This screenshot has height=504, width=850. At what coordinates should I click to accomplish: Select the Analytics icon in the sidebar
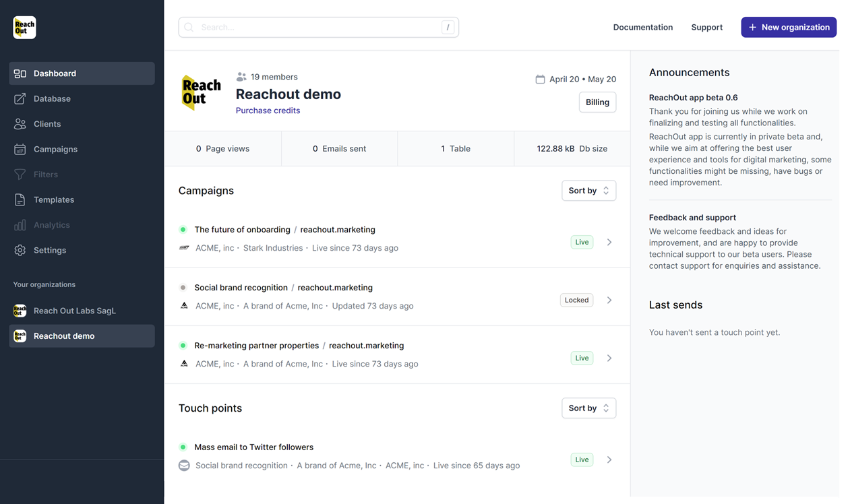point(18,224)
